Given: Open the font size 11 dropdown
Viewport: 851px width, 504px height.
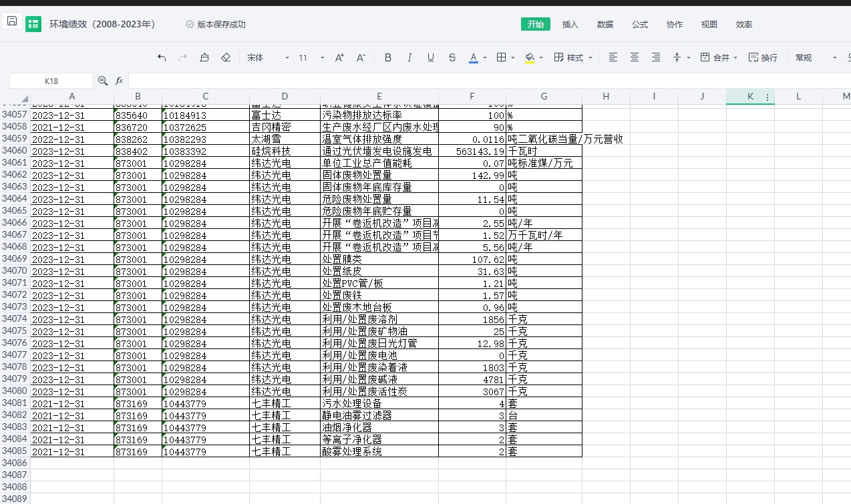Looking at the screenshot, I should pyautogui.click(x=311, y=58).
